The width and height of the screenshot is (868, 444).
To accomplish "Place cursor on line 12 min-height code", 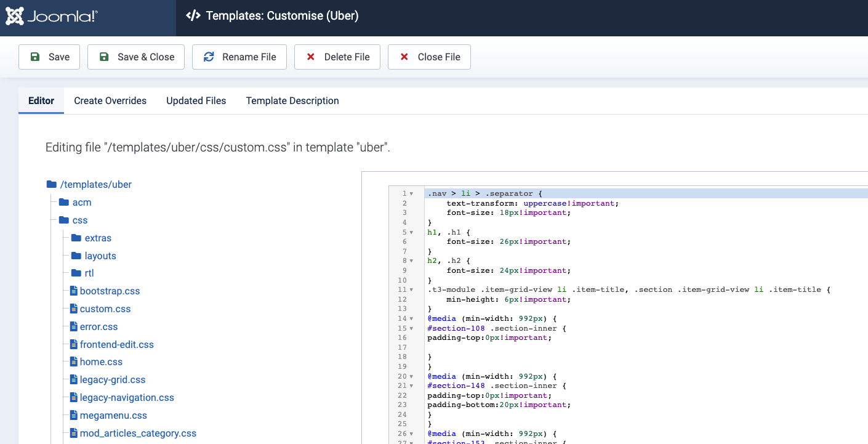I will click(508, 299).
